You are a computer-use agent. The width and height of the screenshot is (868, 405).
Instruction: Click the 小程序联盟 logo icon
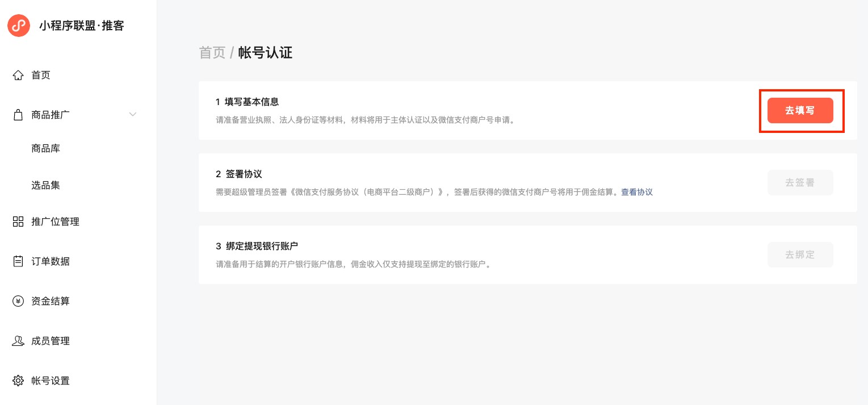pos(19,26)
